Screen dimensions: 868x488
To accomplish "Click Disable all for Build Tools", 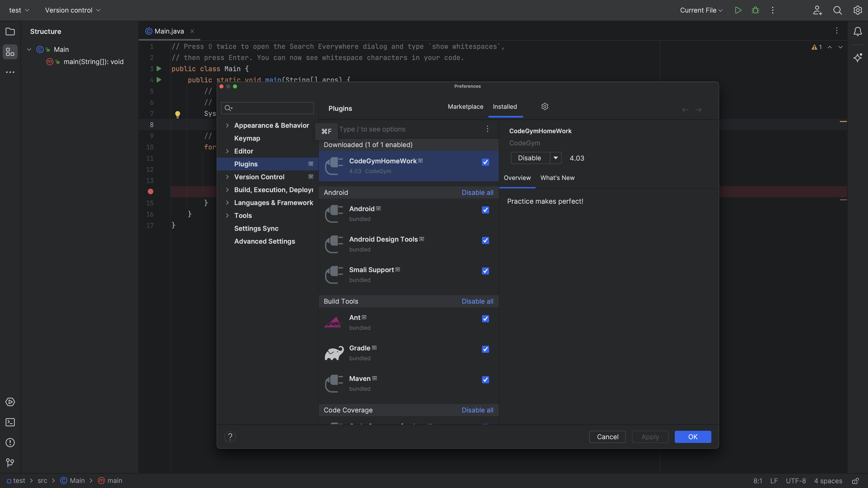I will coord(477,301).
